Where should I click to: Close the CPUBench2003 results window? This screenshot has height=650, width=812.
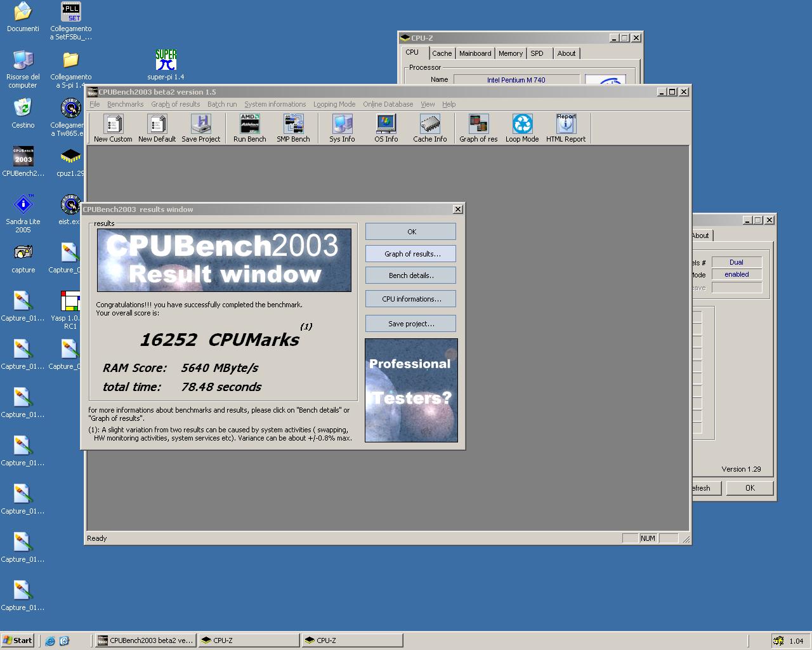[458, 209]
